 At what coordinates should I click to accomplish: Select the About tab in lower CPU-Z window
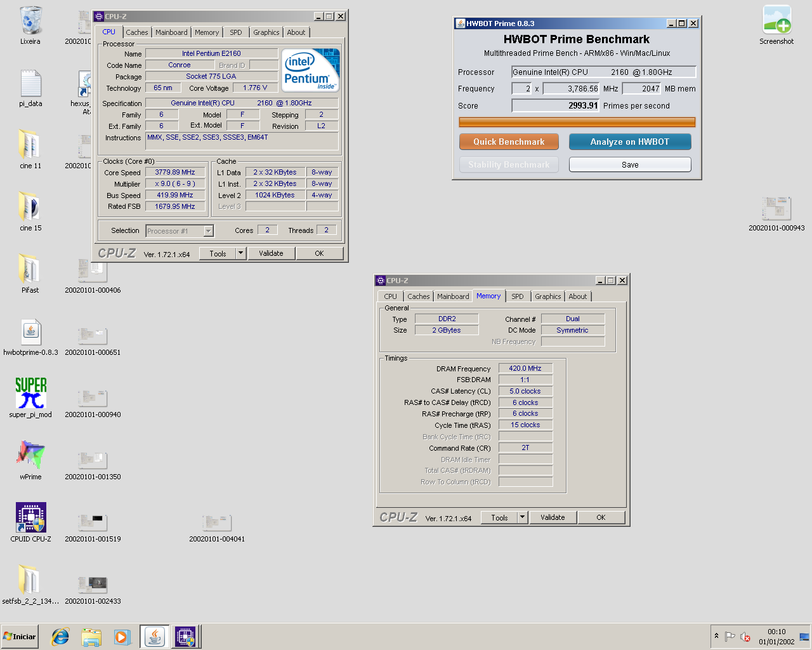click(577, 296)
